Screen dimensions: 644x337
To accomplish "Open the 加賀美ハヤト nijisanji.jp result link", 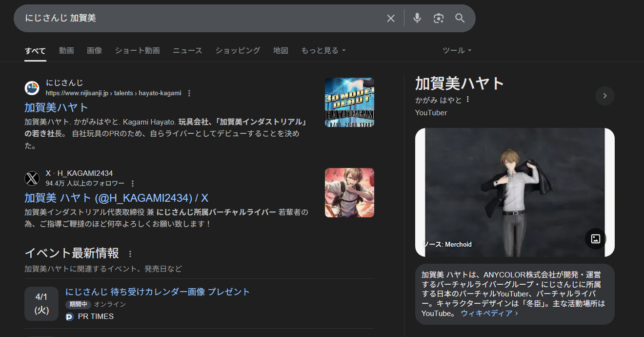I will 57,107.
